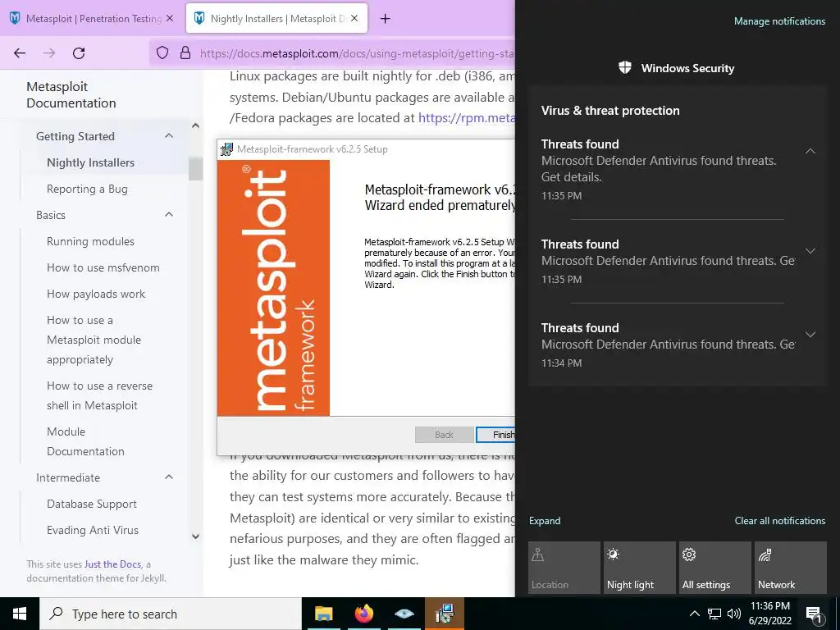Click Expand in the action center

click(545, 521)
